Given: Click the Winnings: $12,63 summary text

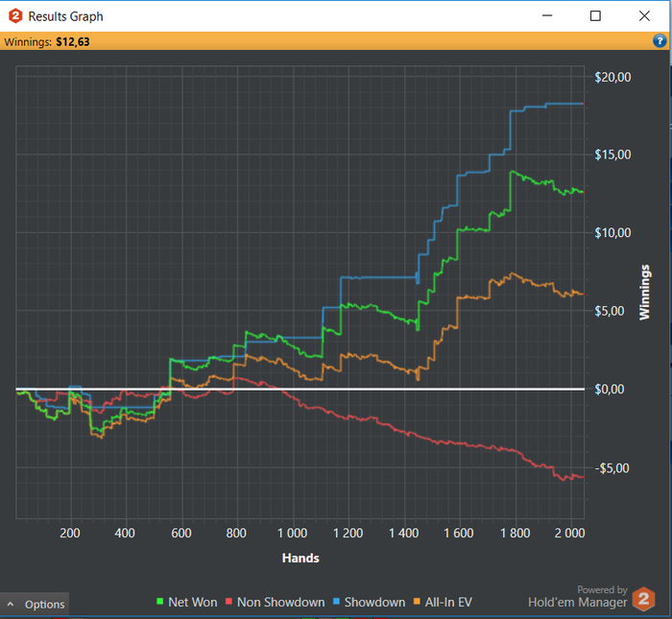Looking at the screenshot, I should click(47, 42).
